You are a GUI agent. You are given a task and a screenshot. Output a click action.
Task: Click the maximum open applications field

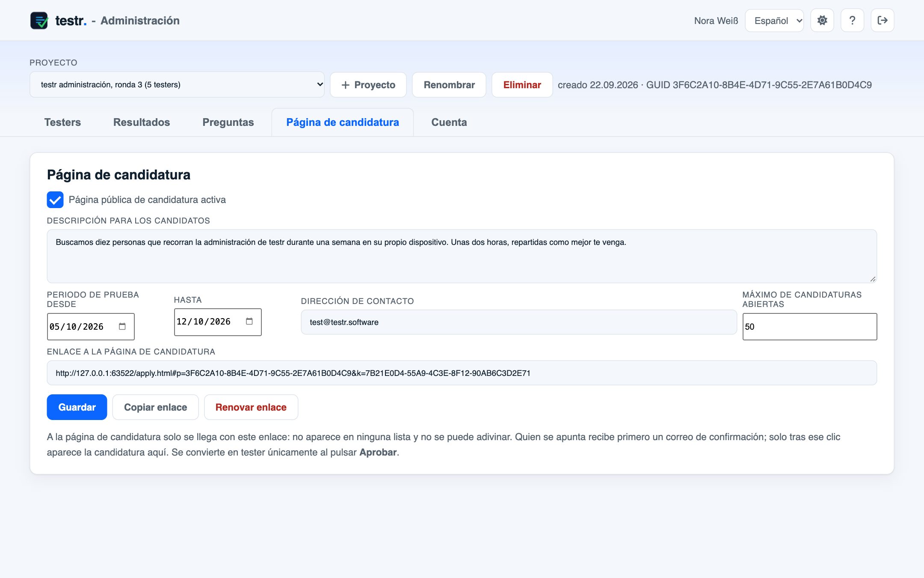[810, 327]
